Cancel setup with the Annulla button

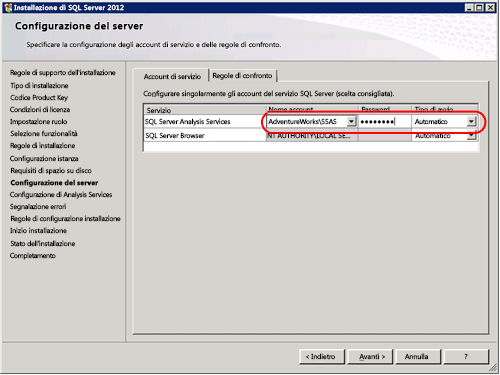(417, 357)
